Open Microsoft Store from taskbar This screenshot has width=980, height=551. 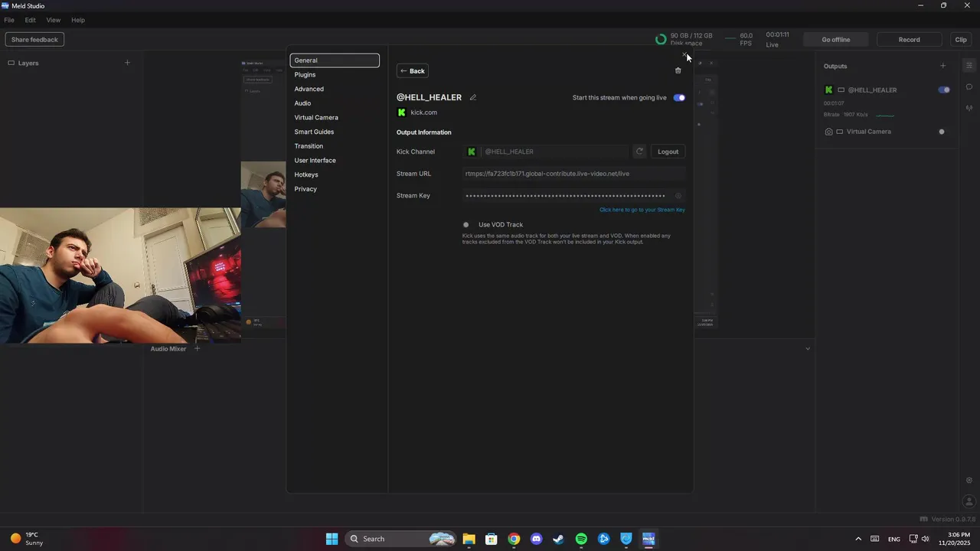point(492,539)
